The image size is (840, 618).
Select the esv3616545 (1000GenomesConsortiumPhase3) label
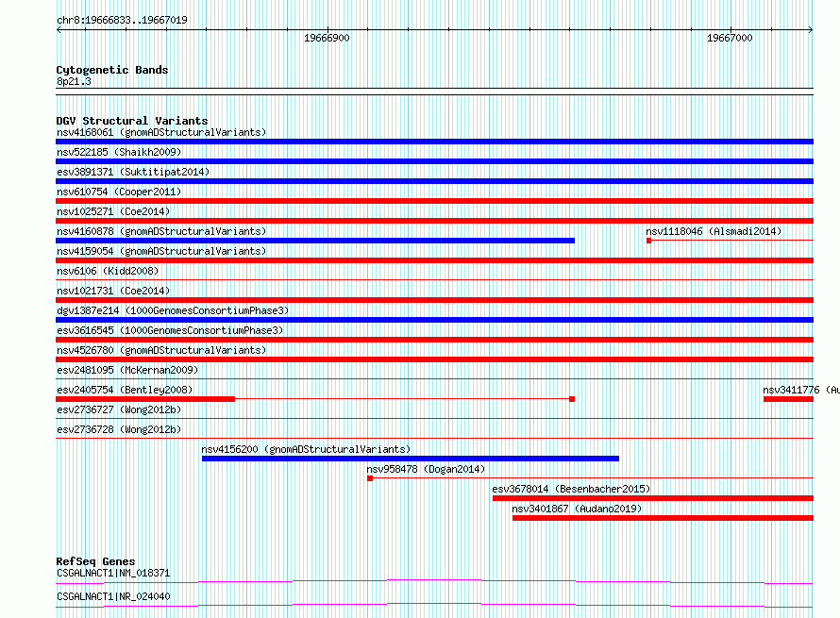click(170, 330)
